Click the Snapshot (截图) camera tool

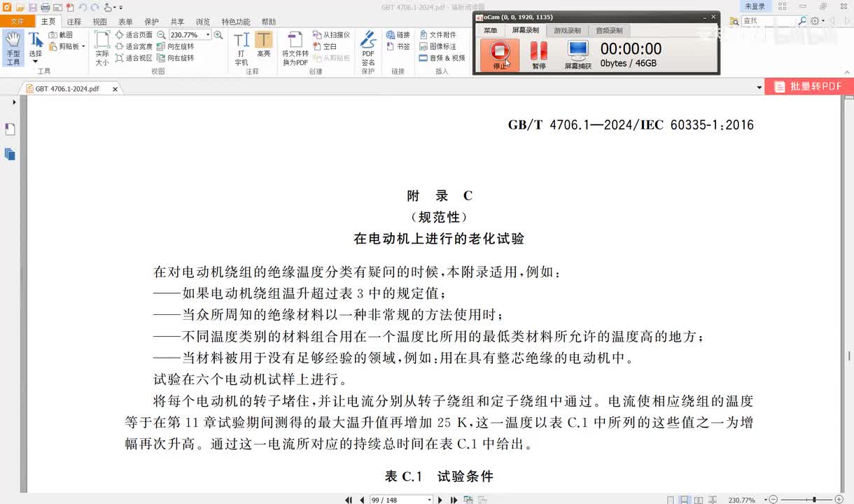point(60,34)
